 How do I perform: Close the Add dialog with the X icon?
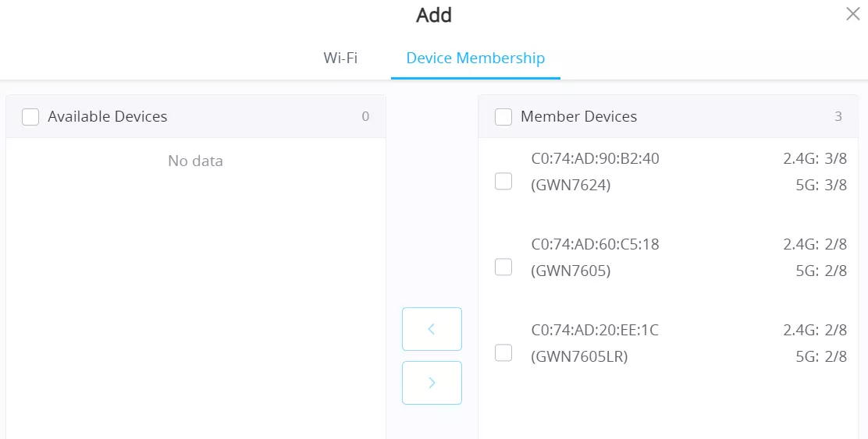(853, 14)
